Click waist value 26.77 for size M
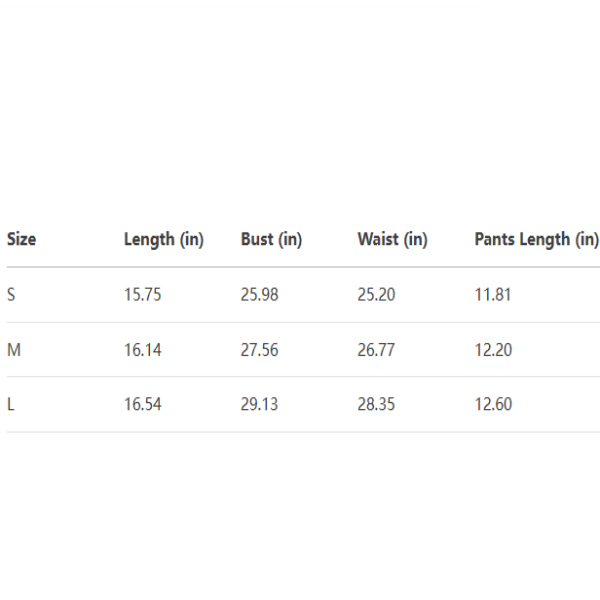Image resolution: width=600 pixels, height=600 pixels. (x=376, y=350)
